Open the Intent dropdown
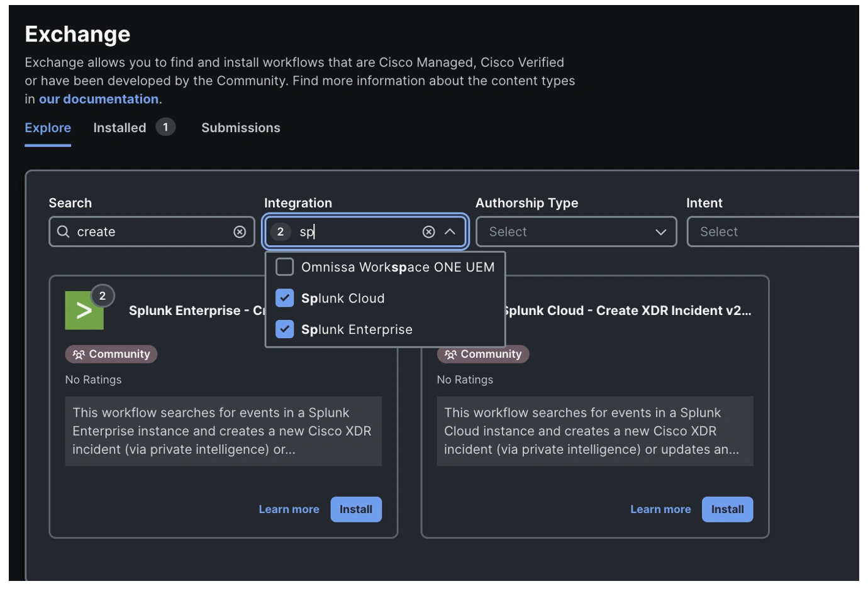Image resolution: width=868 pixels, height=591 pixels. pyautogui.click(x=780, y=231)
